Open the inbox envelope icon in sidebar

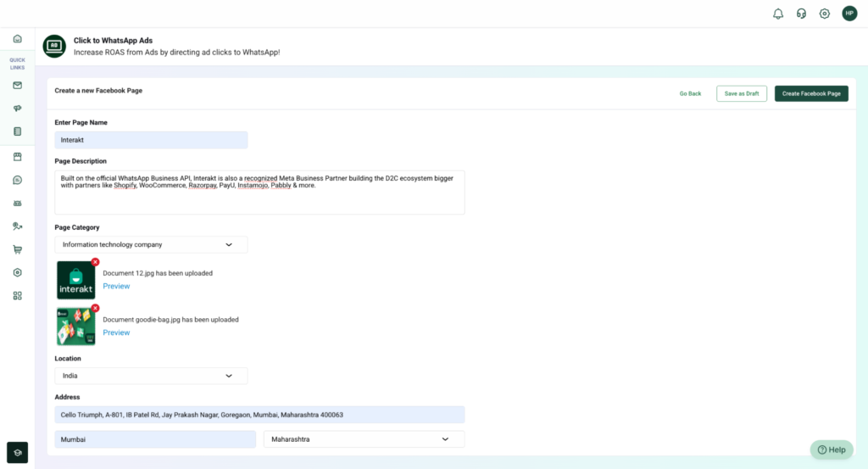(17, 86)
